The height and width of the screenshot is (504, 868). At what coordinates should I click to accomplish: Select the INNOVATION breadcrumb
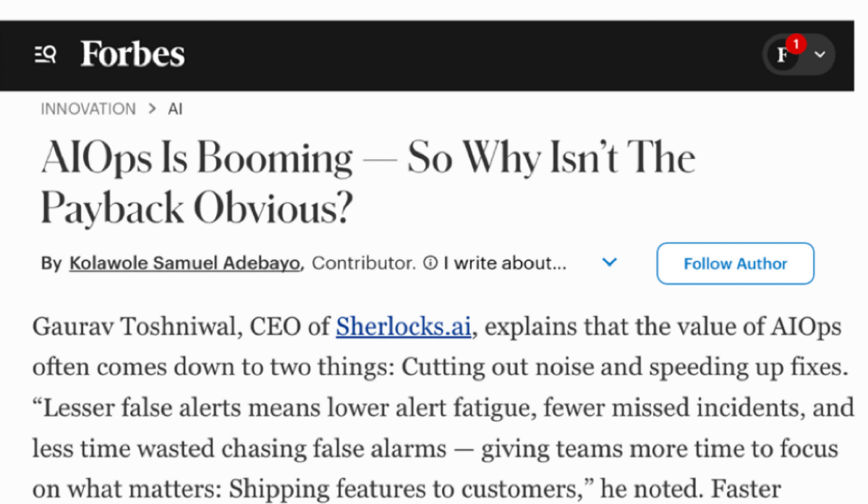point(88,108)
